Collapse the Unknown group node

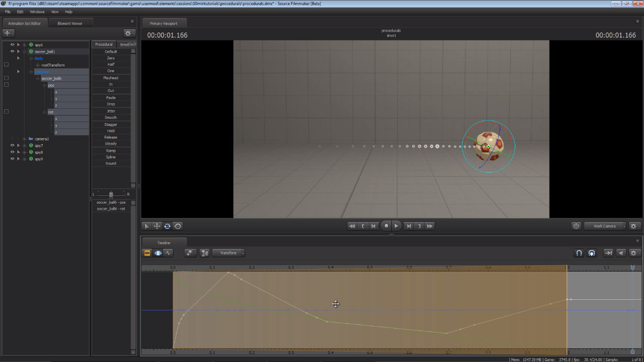tap(31, 72)
